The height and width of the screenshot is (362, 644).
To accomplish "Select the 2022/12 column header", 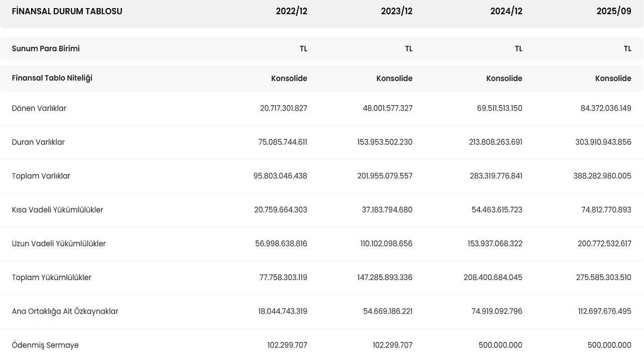I will pyautogui.click(x=291, y=11).
